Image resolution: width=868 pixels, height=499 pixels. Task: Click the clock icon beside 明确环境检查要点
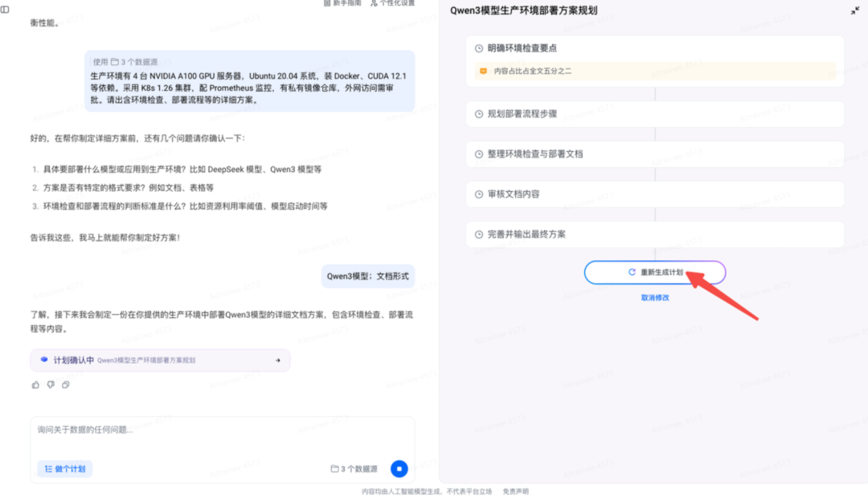pos(479,48)
